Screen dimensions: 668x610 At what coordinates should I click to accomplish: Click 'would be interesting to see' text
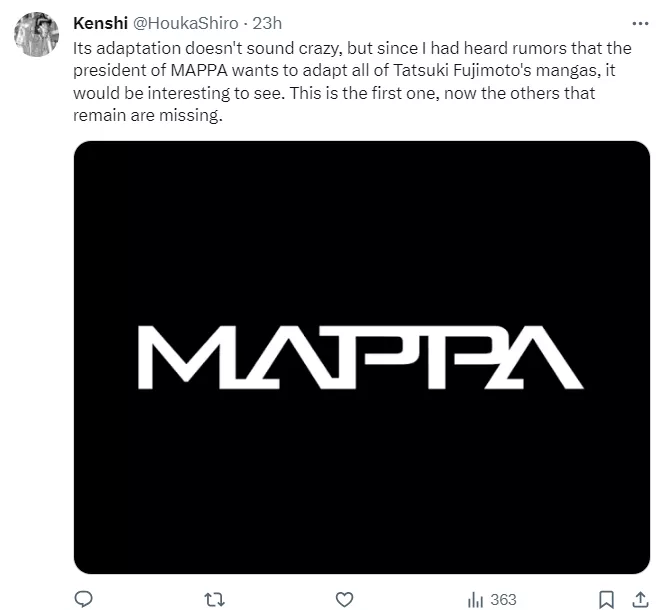(x=178, y=93)
